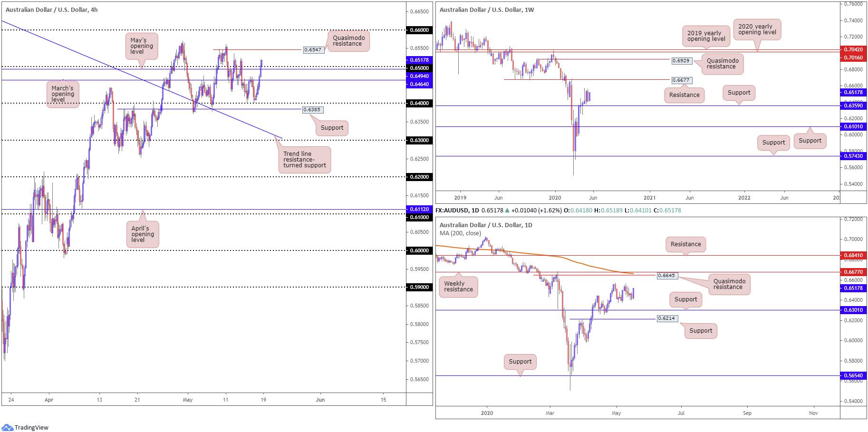Click the blue 0.65178 current price label on 4h axis

(419, 60)
